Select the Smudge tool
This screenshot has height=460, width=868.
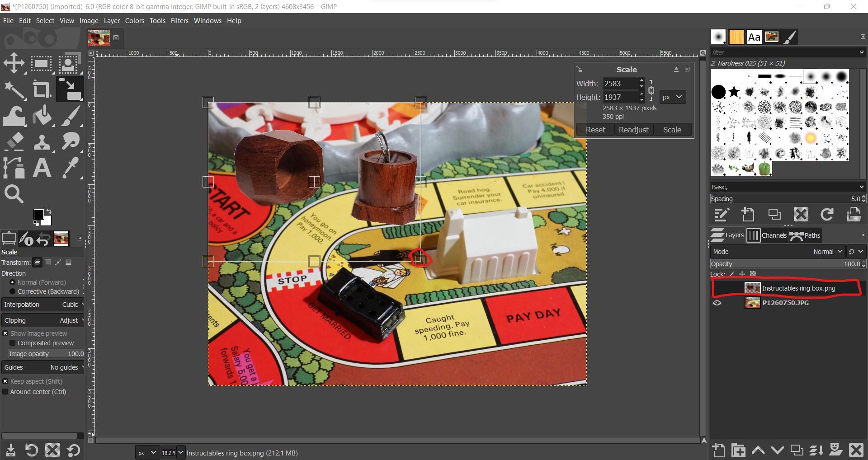pos(70,141)
